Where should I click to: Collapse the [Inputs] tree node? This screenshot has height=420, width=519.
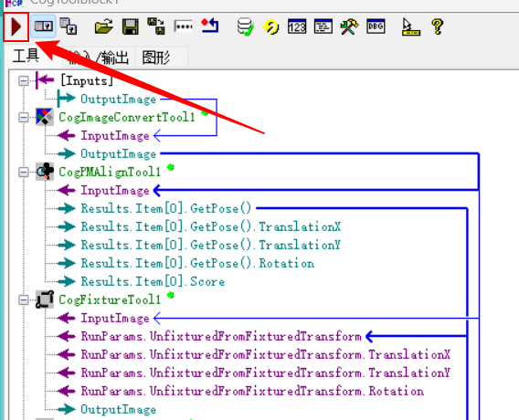(24, 80)
